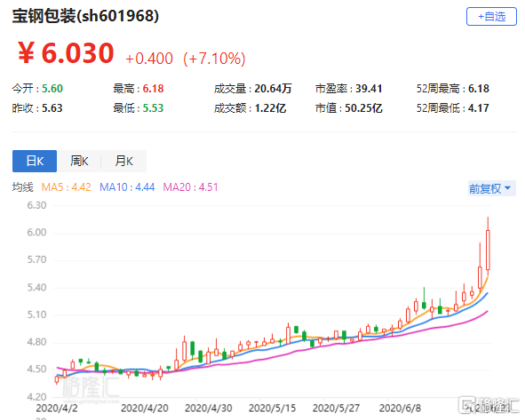Switch to 月K tab
525x420 pixels.
123,161
